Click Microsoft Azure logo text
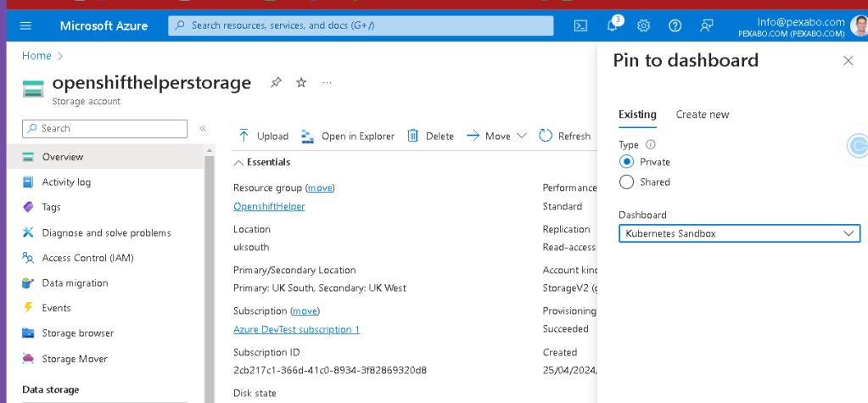This screenshot has width=868, height=403. tap(104, 25)
